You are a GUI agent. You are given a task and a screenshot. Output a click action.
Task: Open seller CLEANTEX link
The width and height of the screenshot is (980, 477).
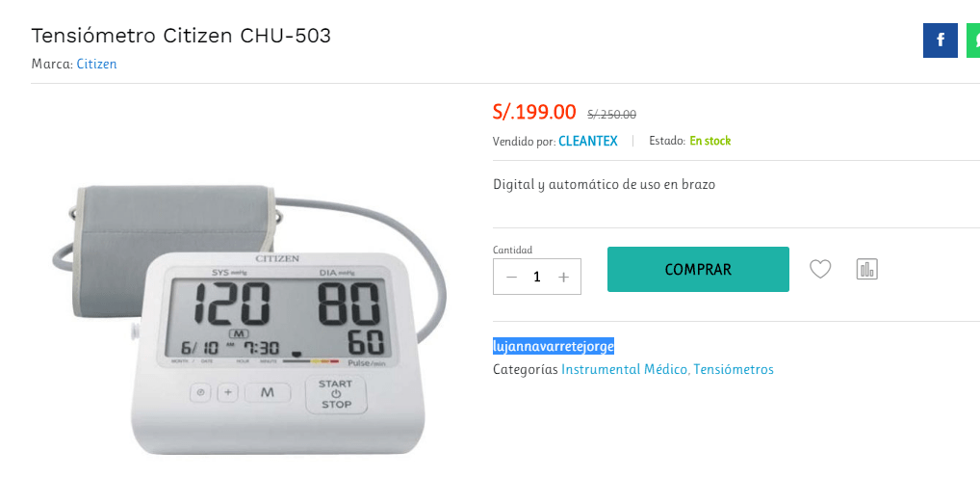pos(588,142)
